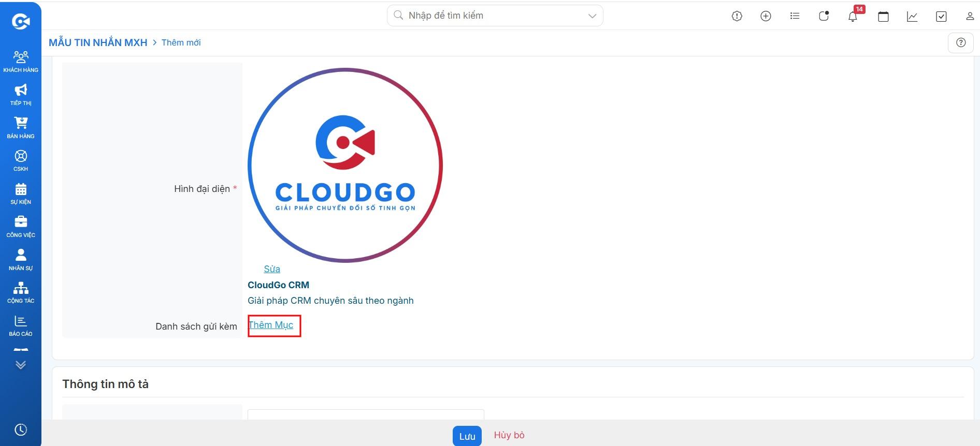Click the CloudGo logo in sidebar

pyautogui.click(x=21, y=21)
